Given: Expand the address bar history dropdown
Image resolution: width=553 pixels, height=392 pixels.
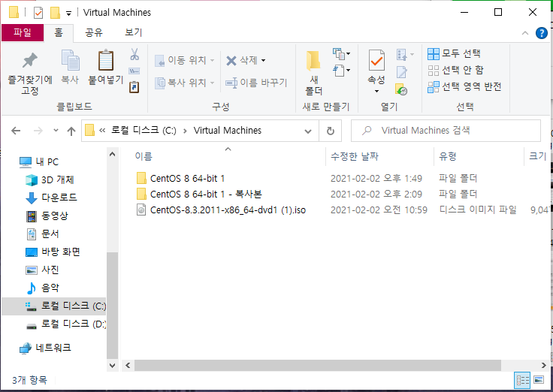Looking at the screenshot, I should [308, 131].
